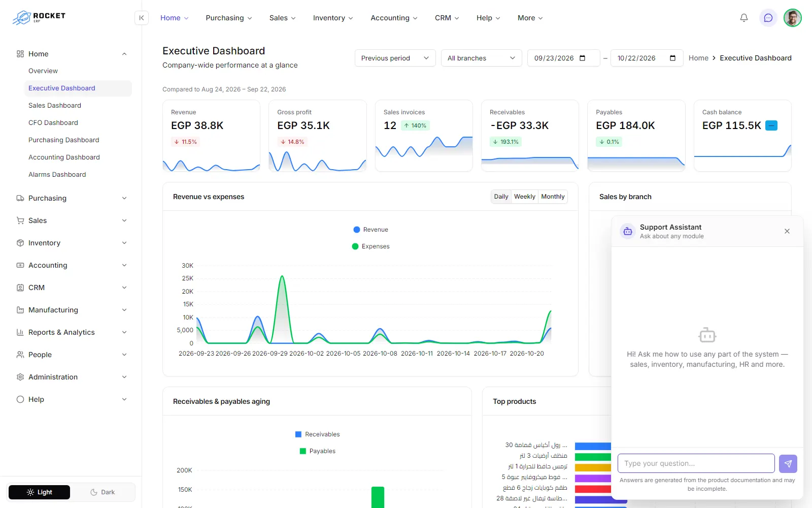812x508 pixels.
Task: Select Weekly chart granularity
Action: click(x=525, y=197)
